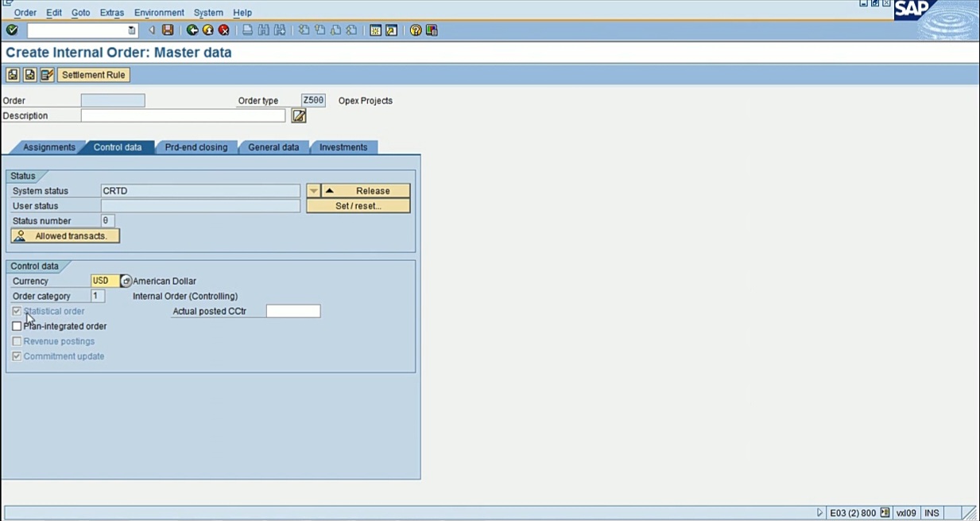Enable the Plan-integrated order checkbox
This screenshot has height=521, width=980.
click(17, 326)
